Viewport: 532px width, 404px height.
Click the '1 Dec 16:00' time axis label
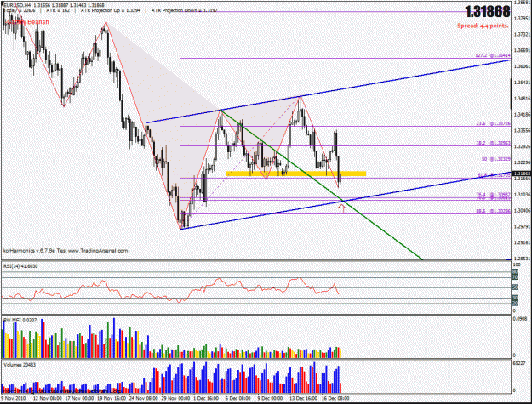pos(207,398)
